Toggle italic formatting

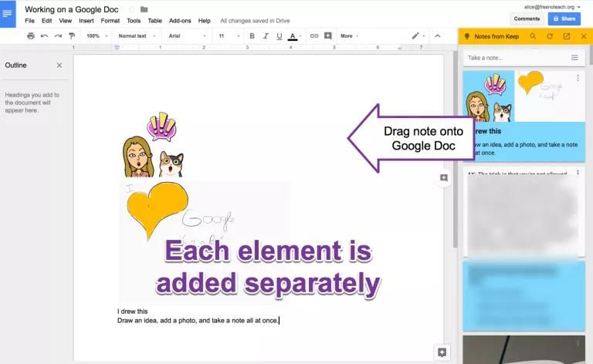(265, 36)
